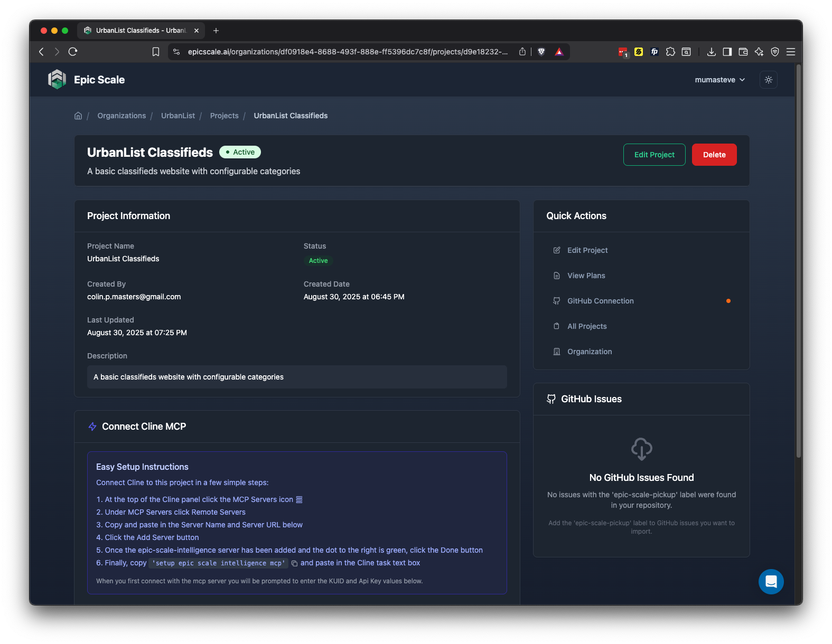Open the mumasteve user dropdown
Image resolution: width=832 pixels, height=644 pixels.
[719, 80]
